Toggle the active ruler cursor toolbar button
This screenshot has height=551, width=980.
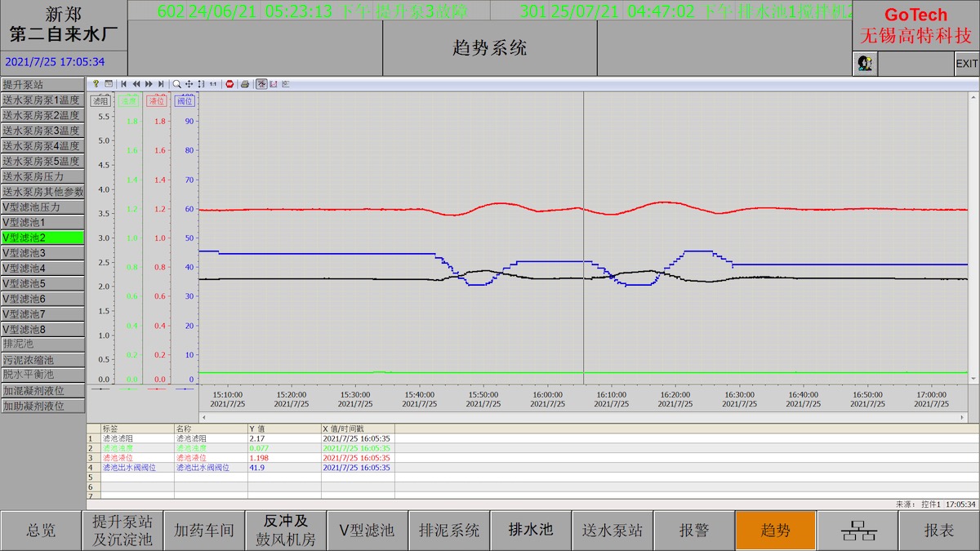tap(261, 84)
